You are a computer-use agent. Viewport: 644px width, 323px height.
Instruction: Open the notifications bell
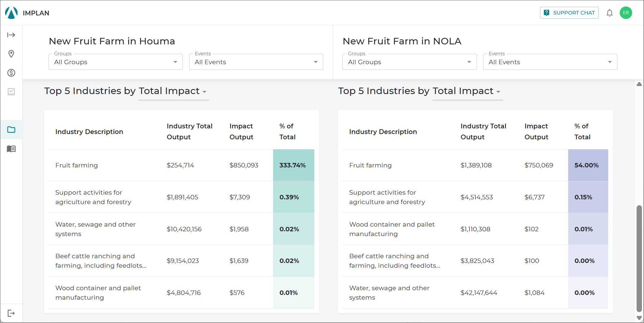pyautogui.click(x=609, y=13)
